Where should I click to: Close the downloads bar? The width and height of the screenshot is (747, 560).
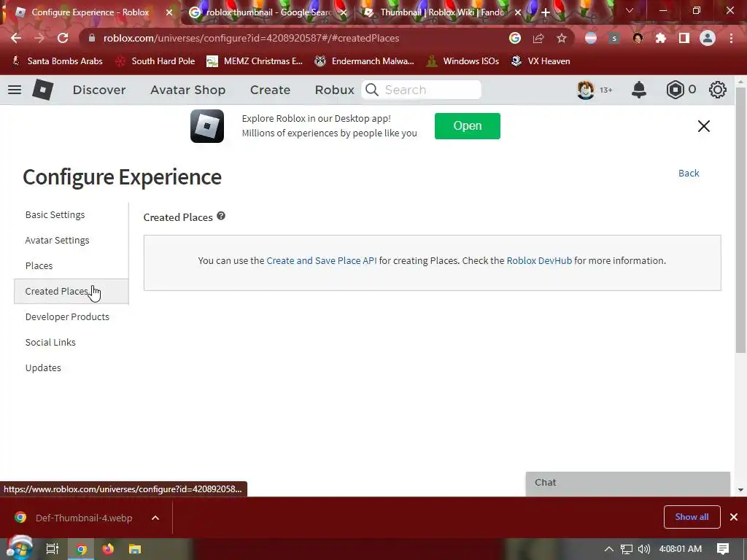point(734,517)
